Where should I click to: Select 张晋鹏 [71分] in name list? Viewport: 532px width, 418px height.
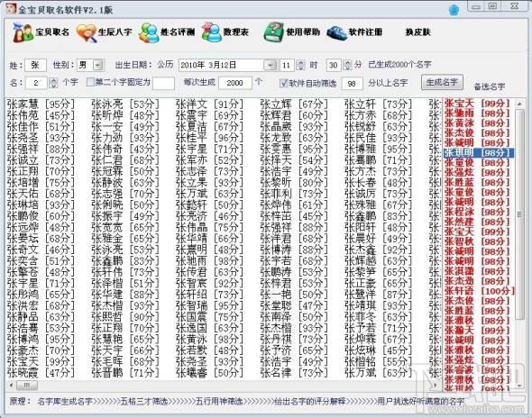[x=124, y=373]
